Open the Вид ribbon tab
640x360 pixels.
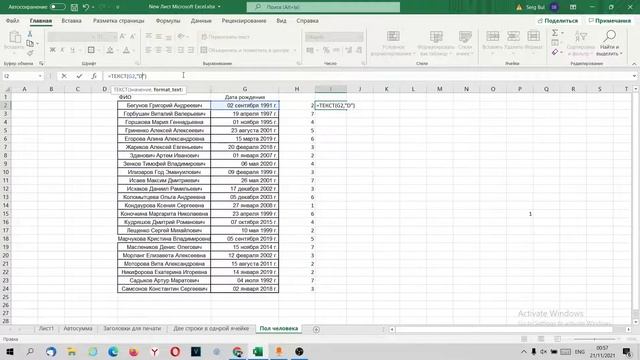click(x=281, y=20)
